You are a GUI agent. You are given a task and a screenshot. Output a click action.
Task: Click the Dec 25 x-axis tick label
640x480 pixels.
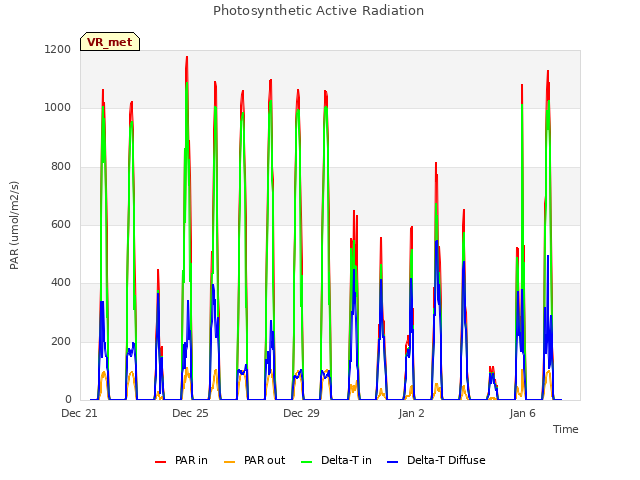(190, 413)
